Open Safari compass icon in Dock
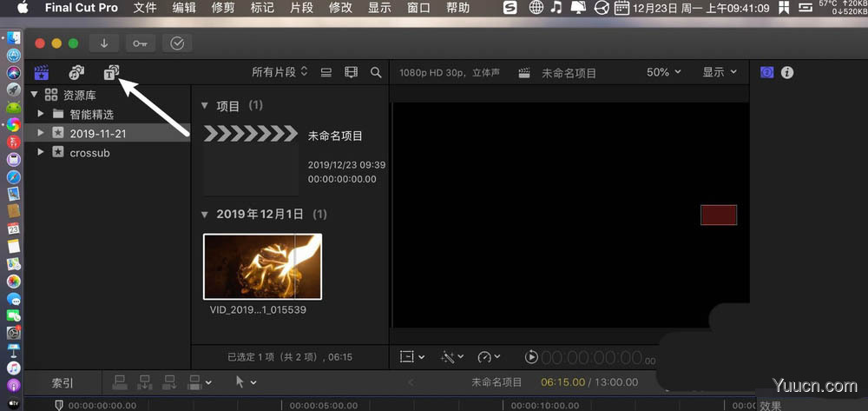Image resolution: width=868 pixels, height=411 pixels. tap(13, 176)
